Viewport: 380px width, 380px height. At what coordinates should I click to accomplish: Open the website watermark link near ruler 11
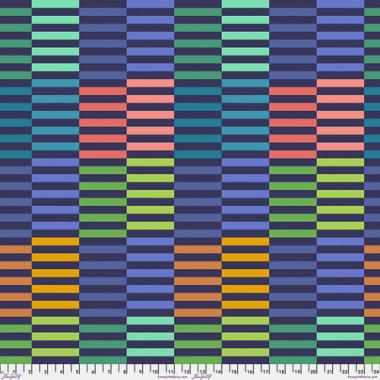pos(172,377)
